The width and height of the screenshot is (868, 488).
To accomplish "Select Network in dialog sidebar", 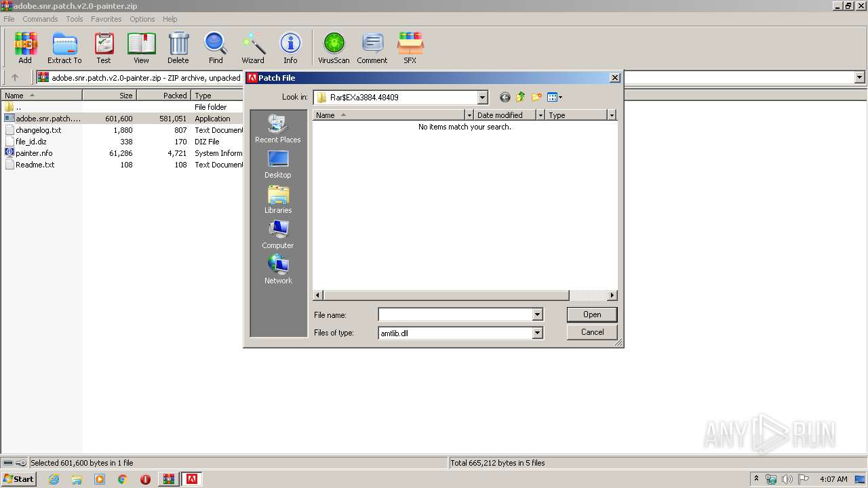I will (x=278, y=270).
